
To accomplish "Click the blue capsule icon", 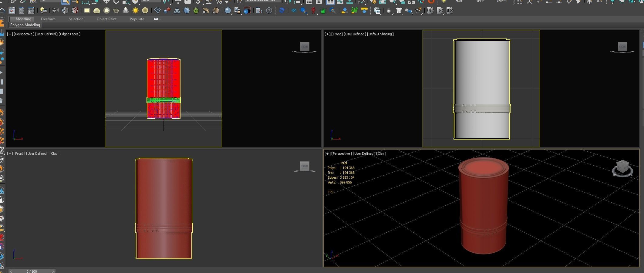I will pyautogui.click(x=409, y=11).
